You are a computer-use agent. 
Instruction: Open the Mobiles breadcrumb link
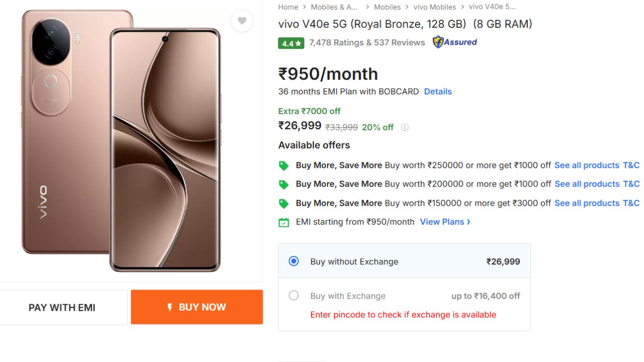pos(387,7)
